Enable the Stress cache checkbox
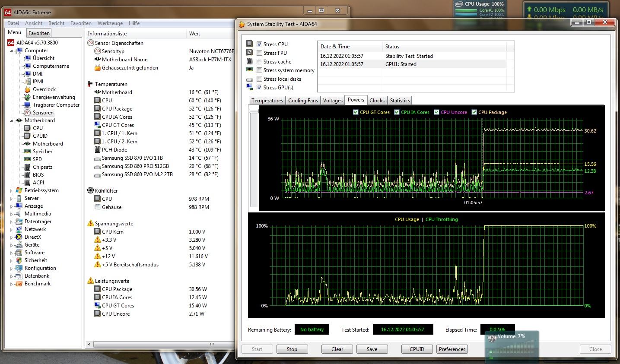Screen dimensions: 620x364 pyautogui.click(x=259, y=62)
